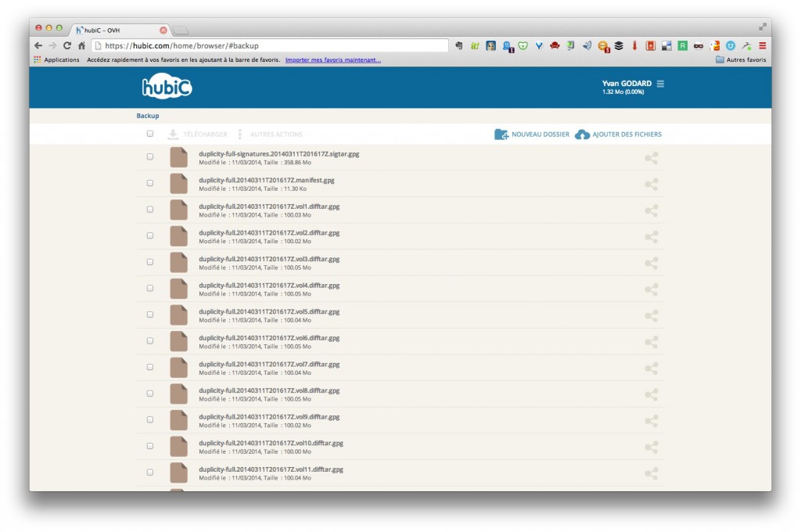Open file name vol9.difftar.gpg
This screenshot has width=801, height=532.
coord(269,417)
